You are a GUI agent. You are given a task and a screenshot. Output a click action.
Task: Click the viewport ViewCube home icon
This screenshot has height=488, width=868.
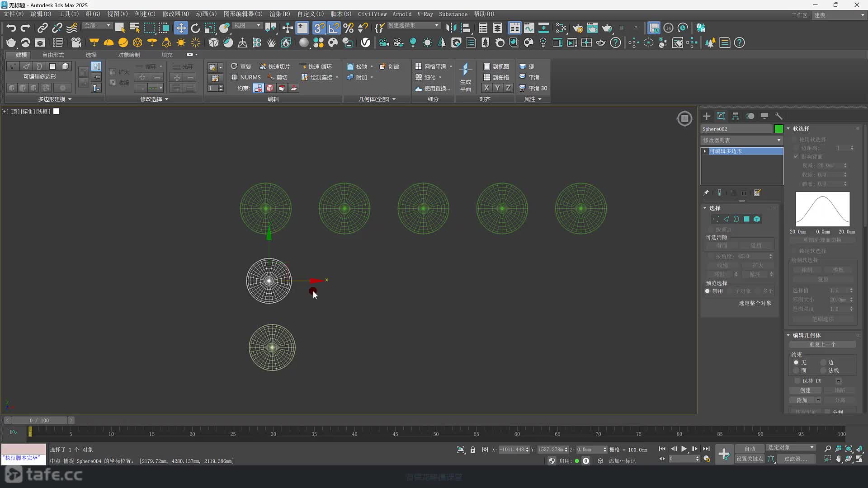(x=684, y=118)
